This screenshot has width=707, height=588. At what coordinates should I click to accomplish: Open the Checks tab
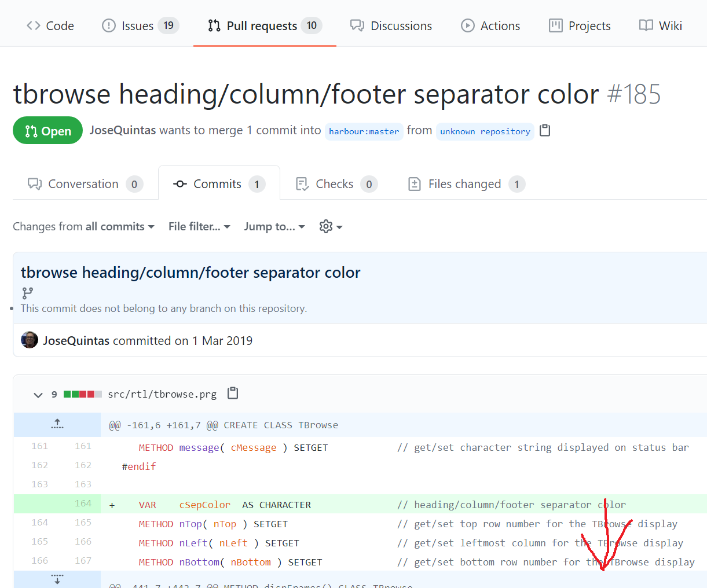coord(335,184)
